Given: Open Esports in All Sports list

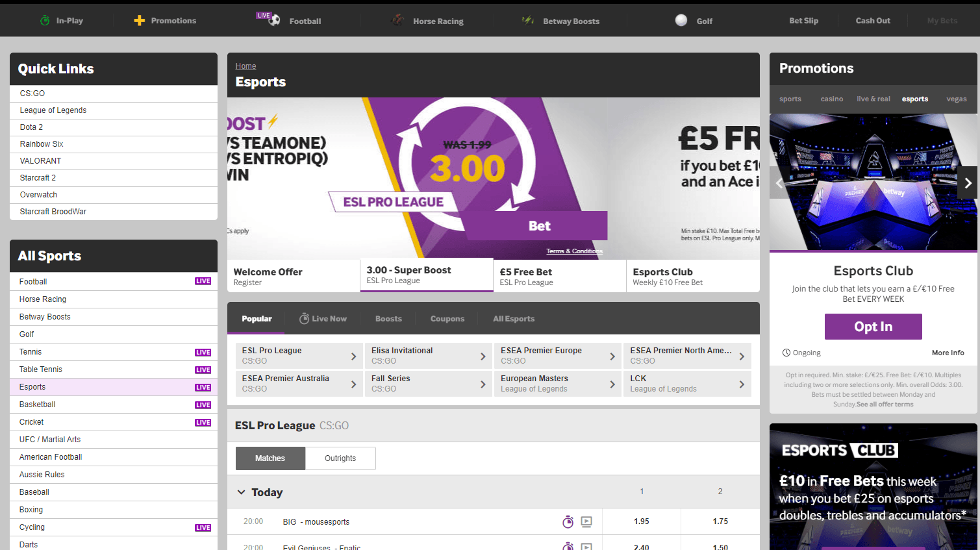Looking at the screenshot, I should [x=114, y=387].
